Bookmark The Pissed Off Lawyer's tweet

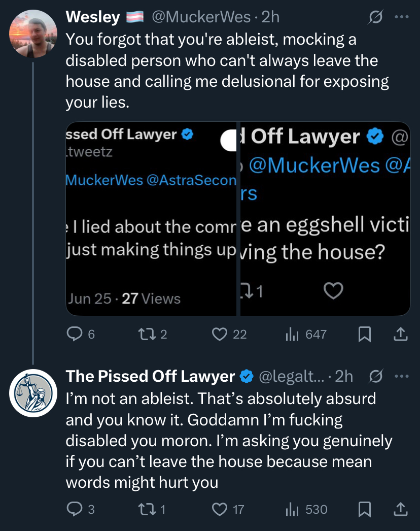pos(365,509)
